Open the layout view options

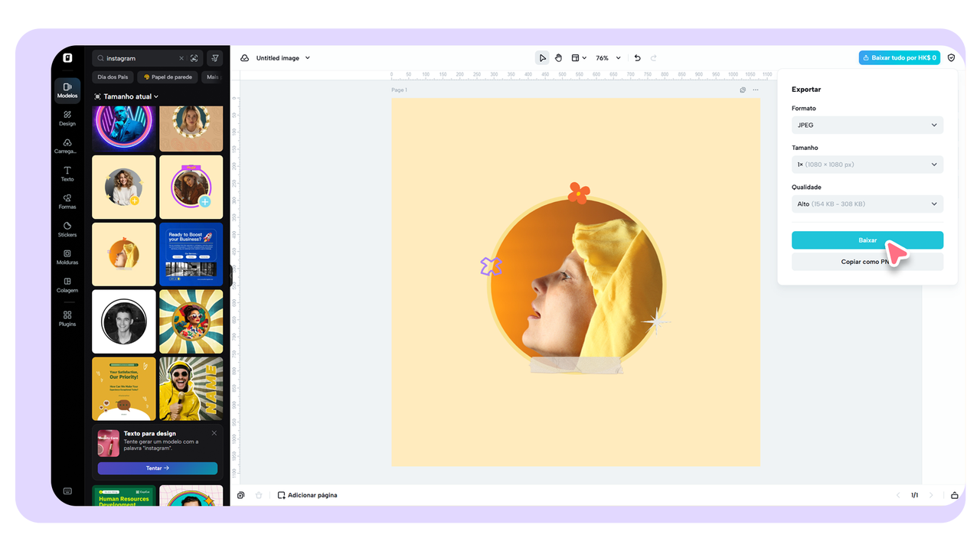click(579, 58)
